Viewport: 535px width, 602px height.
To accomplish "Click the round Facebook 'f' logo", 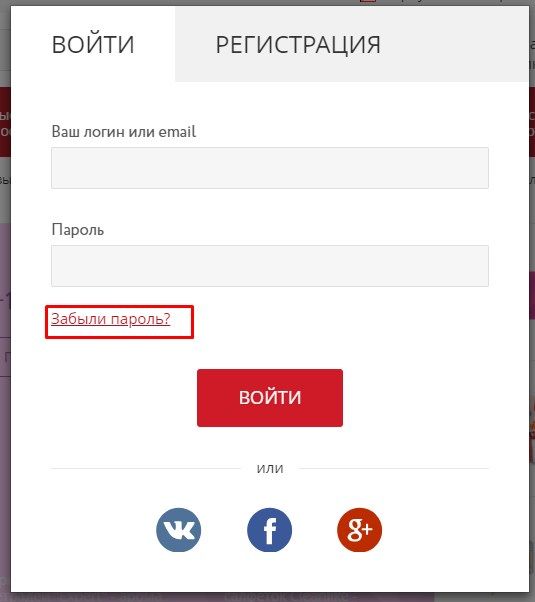I will pos(269,530).
